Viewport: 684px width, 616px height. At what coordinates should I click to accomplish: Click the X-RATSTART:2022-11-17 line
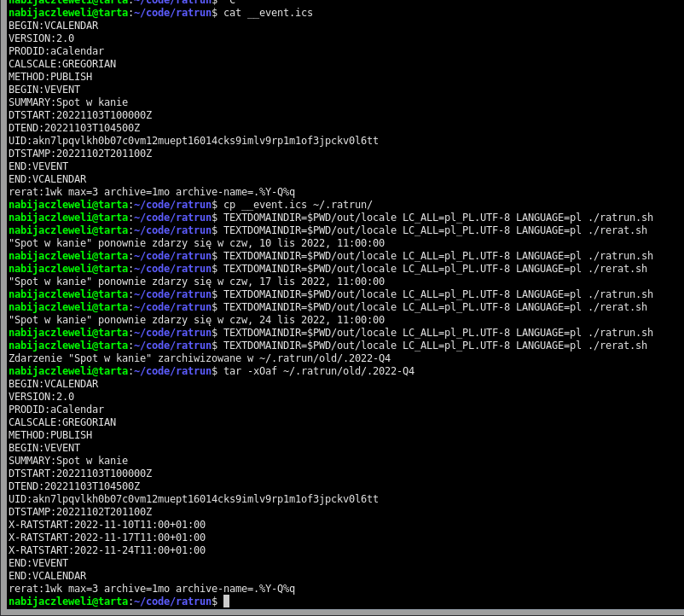[x=107, y=538]
